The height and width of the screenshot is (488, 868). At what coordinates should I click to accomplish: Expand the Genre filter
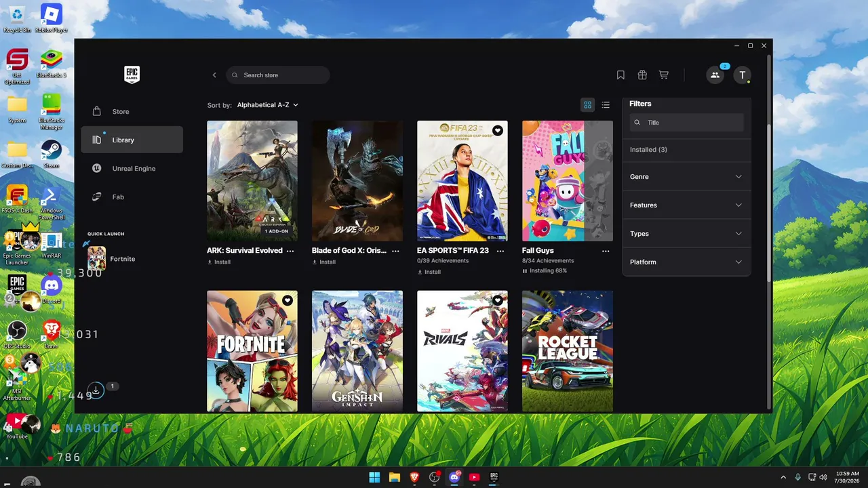click(x=686, y=177)
